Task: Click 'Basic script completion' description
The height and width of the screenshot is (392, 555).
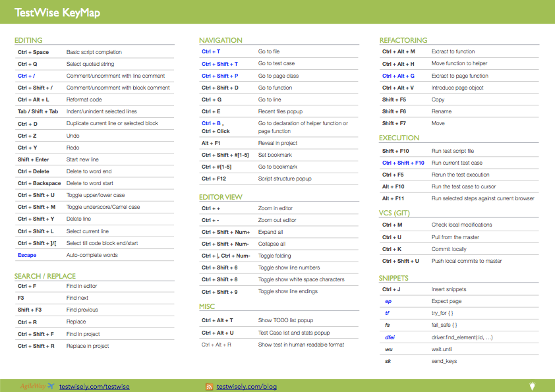Action: tap(94, 52)
